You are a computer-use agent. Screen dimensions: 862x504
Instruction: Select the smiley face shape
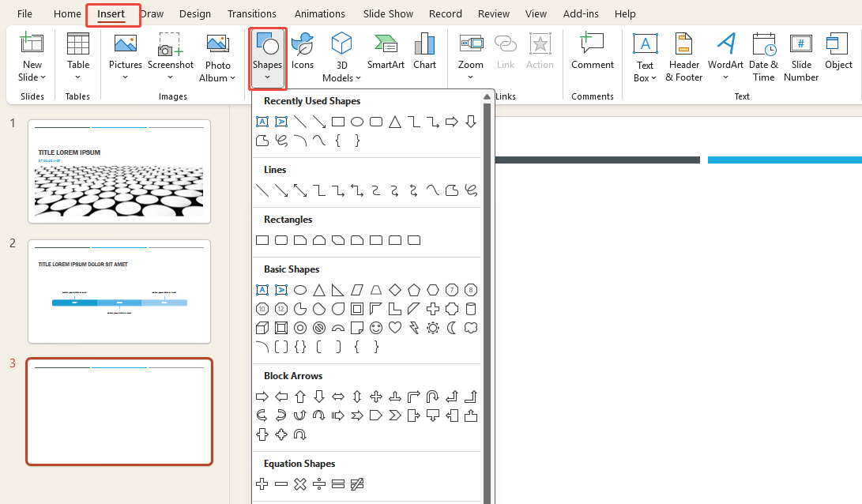tap(376, 327)
